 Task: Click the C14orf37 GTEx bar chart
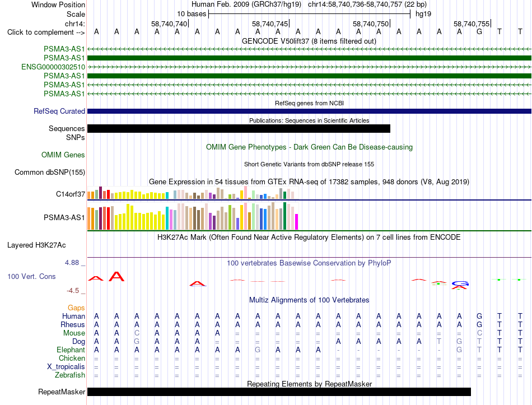coord(193,193)
